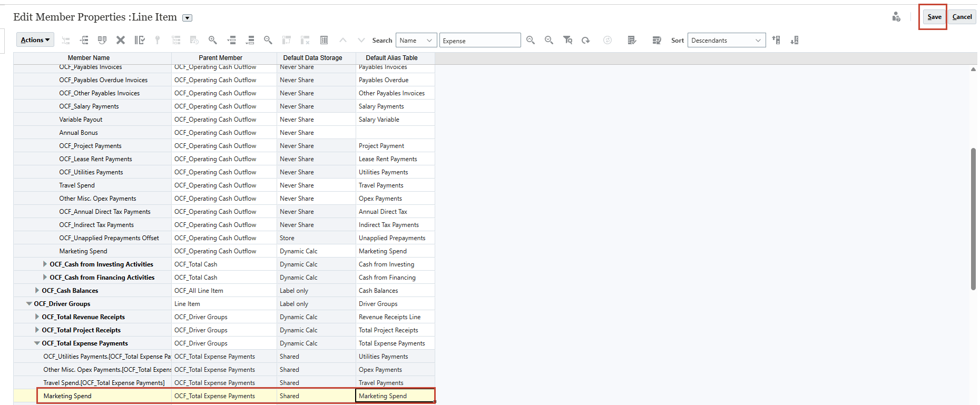Select the Annual Bonus member row

pyautogui.click(x=224, y=133)
